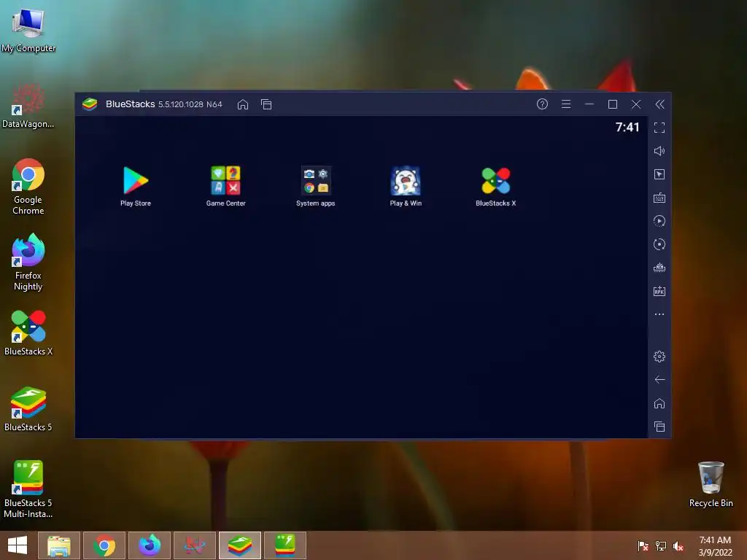
Task: Open the game controls keyboard icon
Action: 659,198
